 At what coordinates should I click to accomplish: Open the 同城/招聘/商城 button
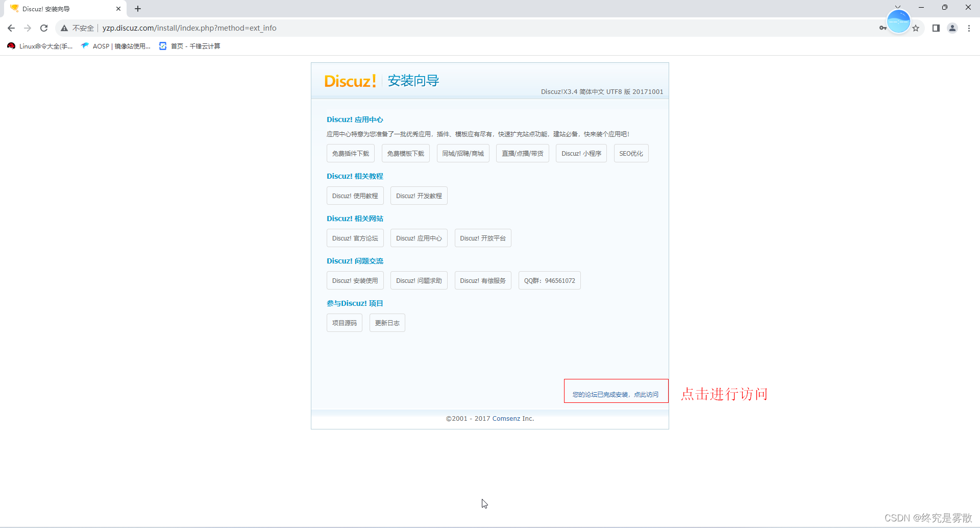tap(463, 153)
